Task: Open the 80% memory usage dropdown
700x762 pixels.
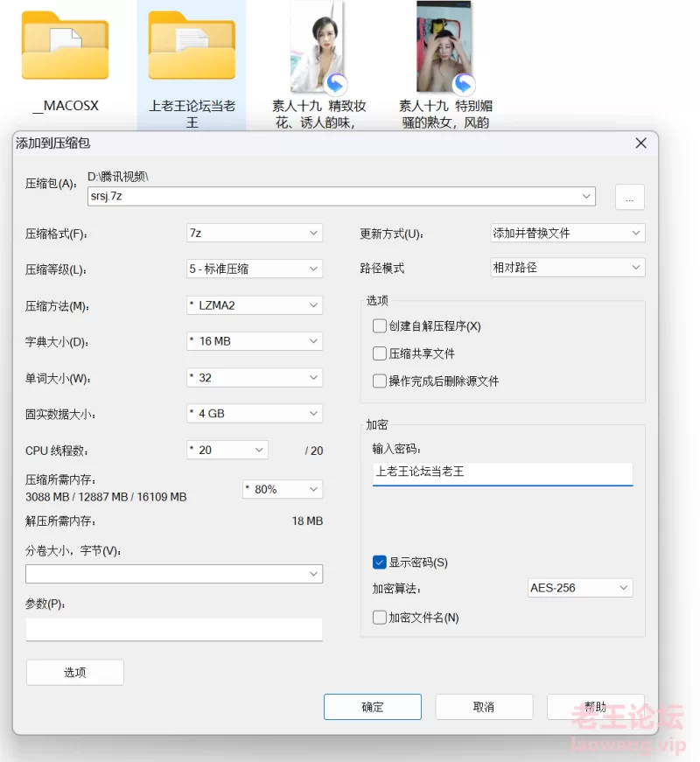Action: coord(283,489)
